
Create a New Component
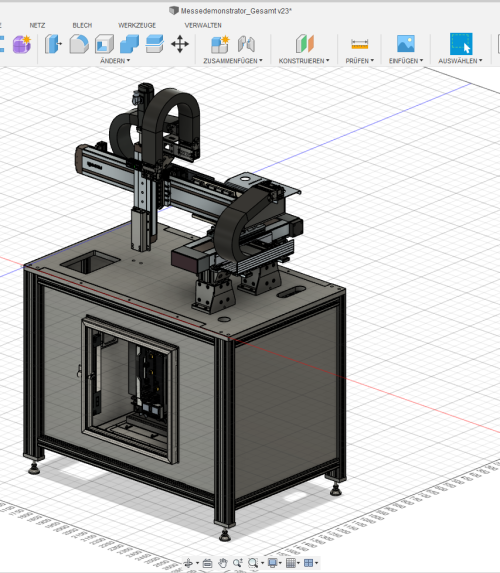220,44
